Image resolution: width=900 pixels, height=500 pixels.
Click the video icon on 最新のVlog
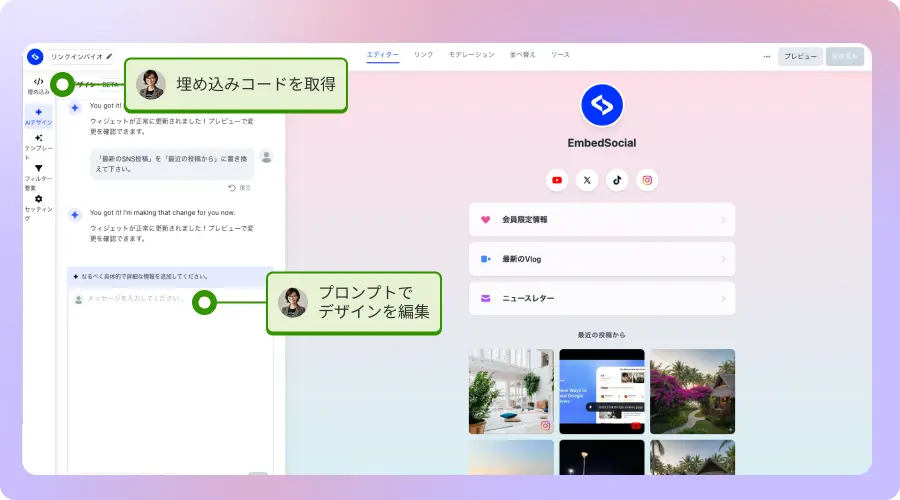(x=486, y=259)
